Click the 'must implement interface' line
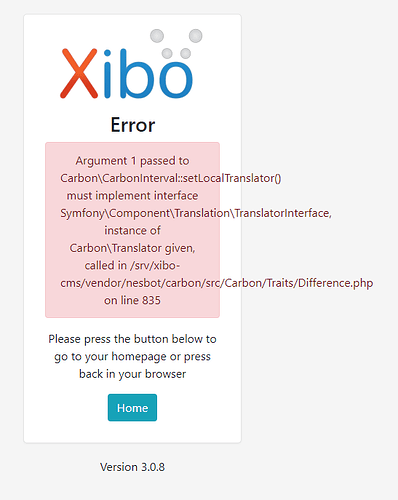 pos(132,196)
